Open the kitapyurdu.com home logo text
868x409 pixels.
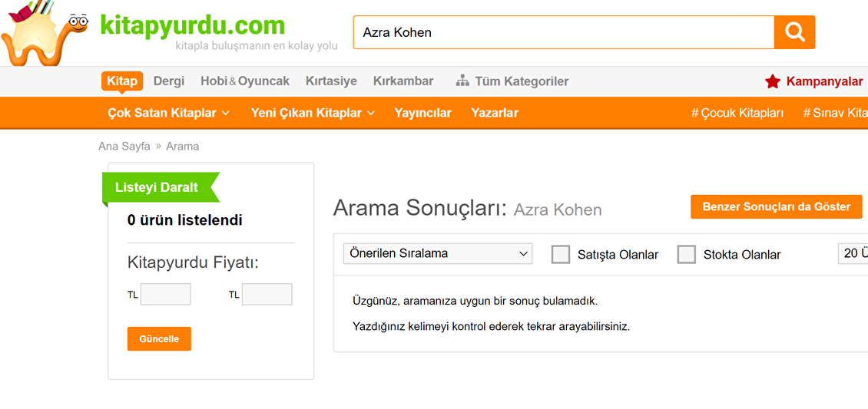tap(193, 25)
